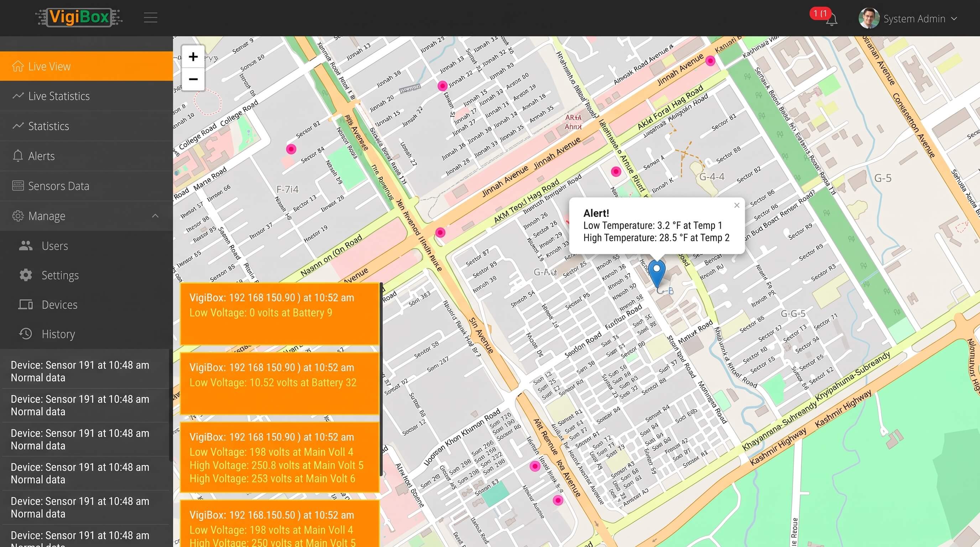Zoom in the map with plus button
The height and width of the screenshot is (547, 980).
tap(193, 57)
